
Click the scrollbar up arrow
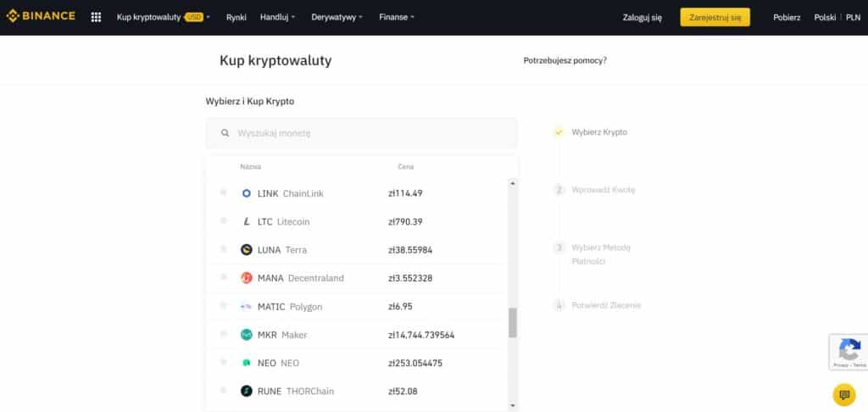[x=513, y=183]
